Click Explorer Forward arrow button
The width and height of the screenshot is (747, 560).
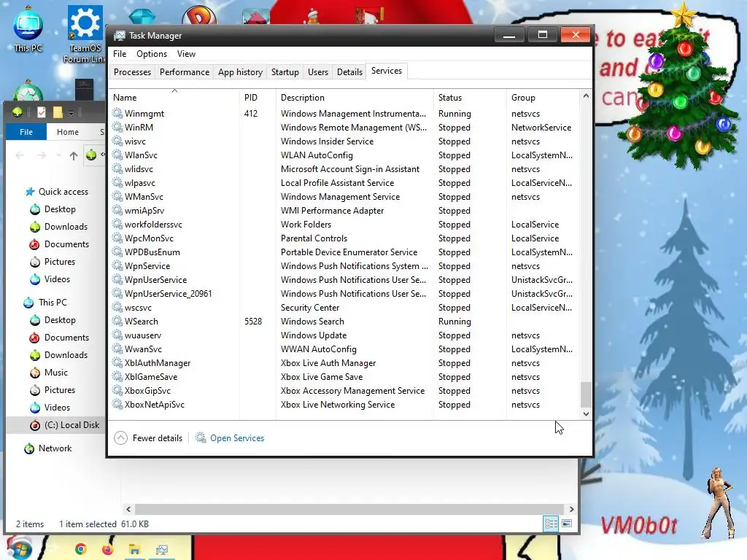42,155
